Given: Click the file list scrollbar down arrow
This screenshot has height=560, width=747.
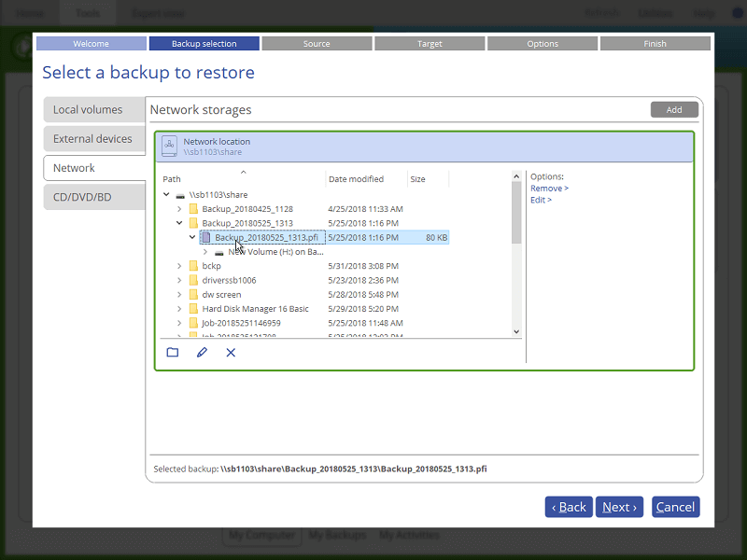Looking at the screenshot, I should click(x=515, y=331).
